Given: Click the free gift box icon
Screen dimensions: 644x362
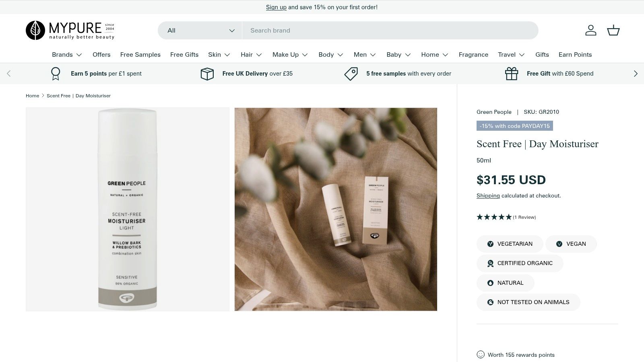Looking at the screenshot, I should [512, 74].
